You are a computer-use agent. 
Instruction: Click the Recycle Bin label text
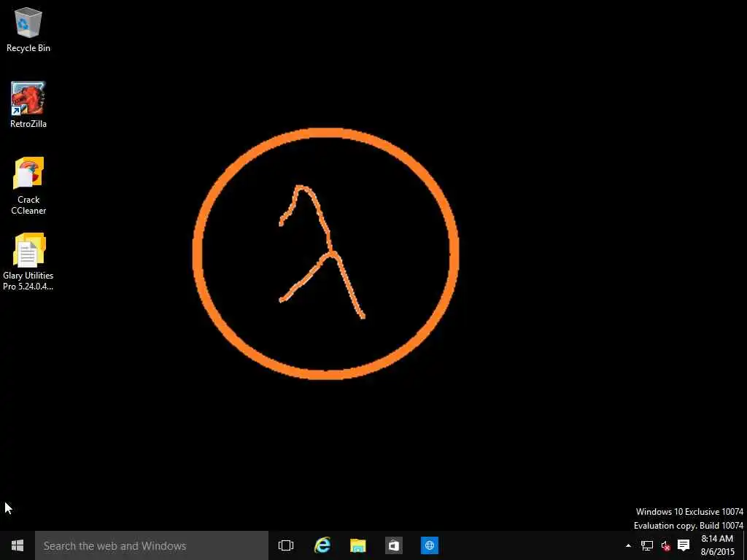[28, 48]
